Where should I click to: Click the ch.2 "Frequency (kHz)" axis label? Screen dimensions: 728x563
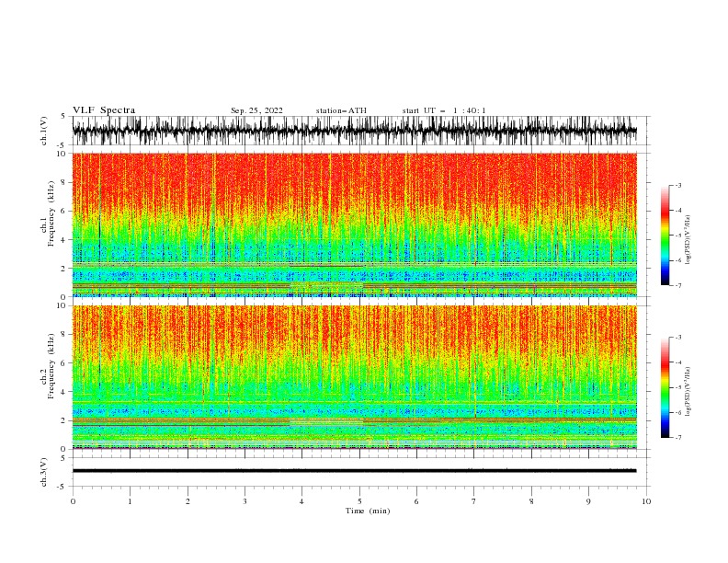point(51,366)
